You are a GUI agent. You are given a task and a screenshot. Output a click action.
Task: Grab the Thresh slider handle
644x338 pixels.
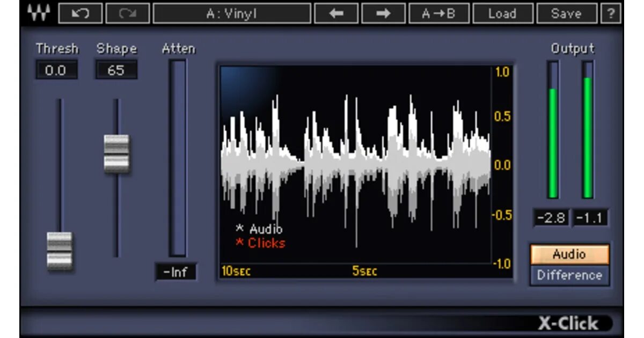coord(59,251)
